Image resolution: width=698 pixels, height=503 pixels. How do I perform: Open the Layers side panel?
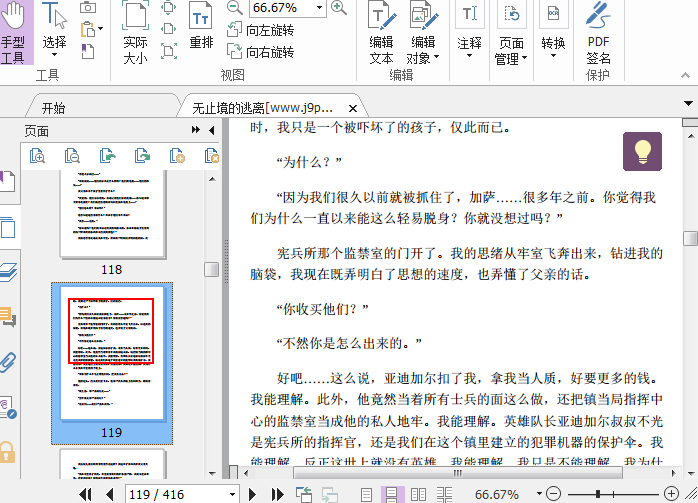(8, 272)
